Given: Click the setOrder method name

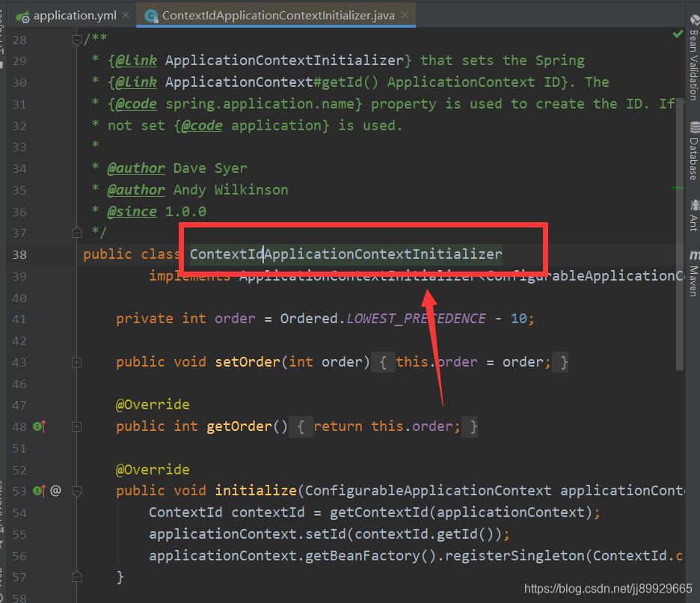Looking at the screenshot, I should [248, 362].
